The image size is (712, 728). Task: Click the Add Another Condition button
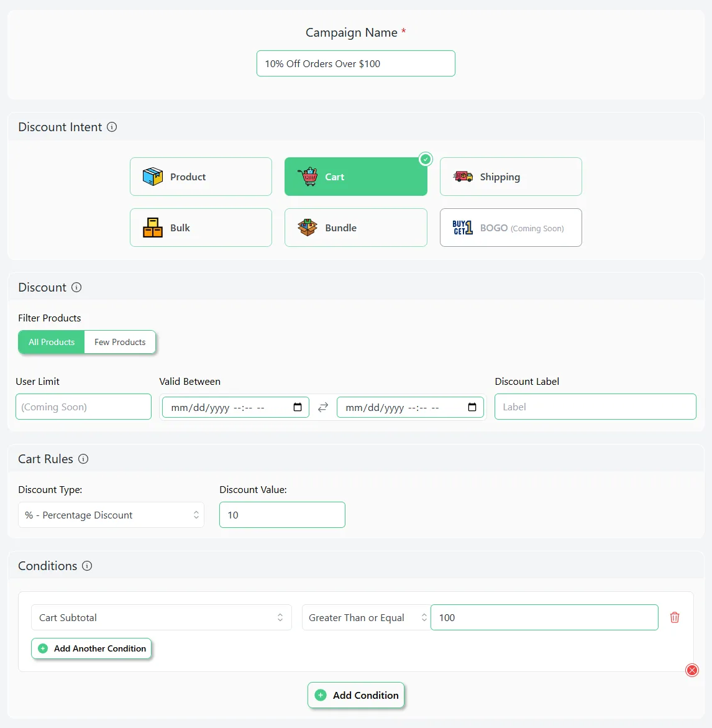pos(91,648)
